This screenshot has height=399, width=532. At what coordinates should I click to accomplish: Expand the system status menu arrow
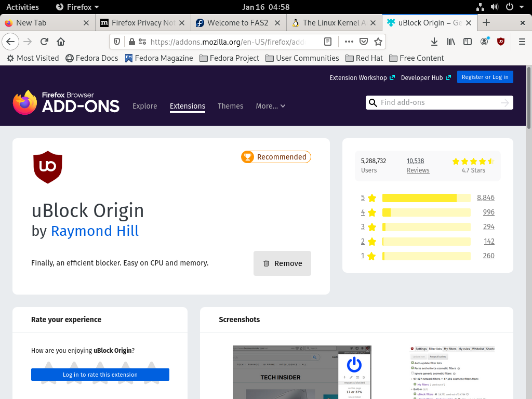point(522,7)
